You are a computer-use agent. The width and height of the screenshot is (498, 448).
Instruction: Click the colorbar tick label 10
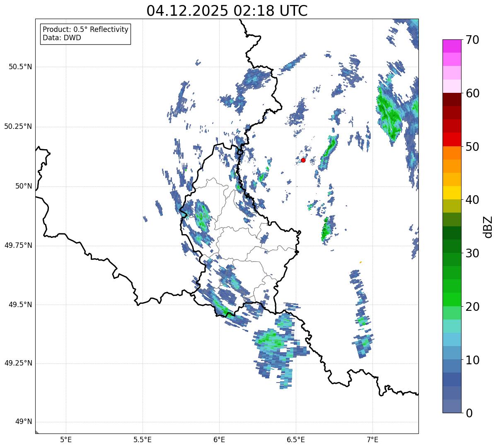pos(473,360)
